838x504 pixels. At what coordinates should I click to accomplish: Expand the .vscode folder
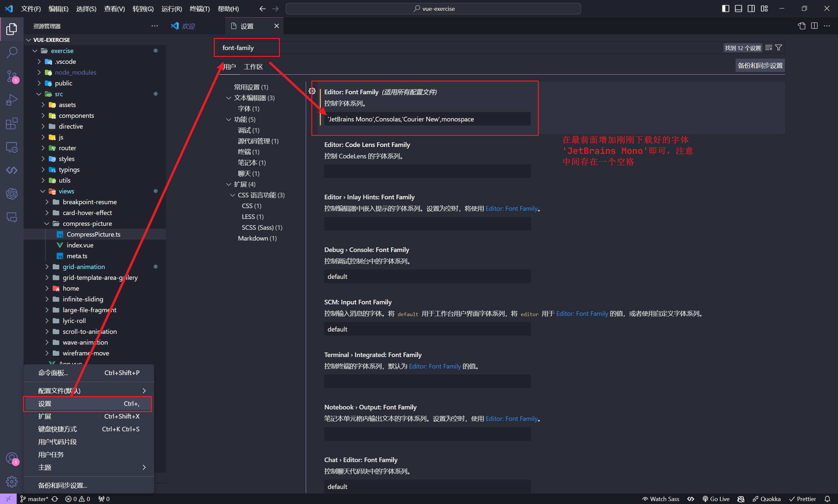point(39,62)
